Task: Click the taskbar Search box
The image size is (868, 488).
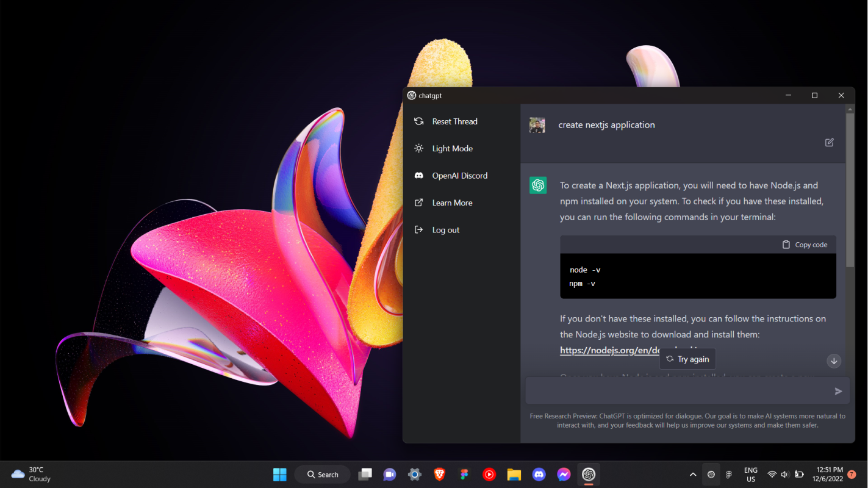Action: pyautogui.click(x=322, y=475)
